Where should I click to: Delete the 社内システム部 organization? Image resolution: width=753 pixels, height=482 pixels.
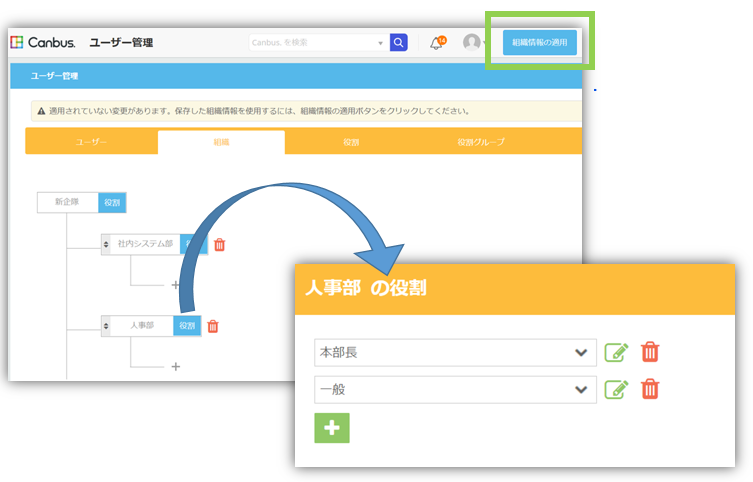coord(219,244)
